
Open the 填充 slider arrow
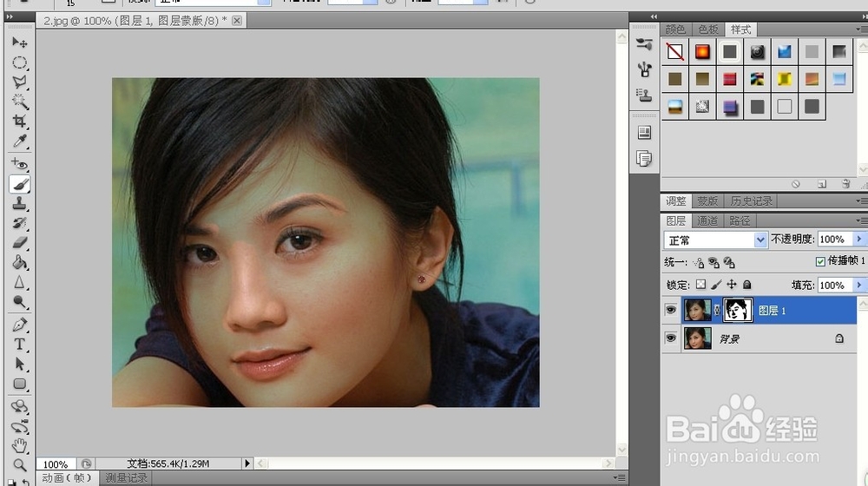coord(858,285)
